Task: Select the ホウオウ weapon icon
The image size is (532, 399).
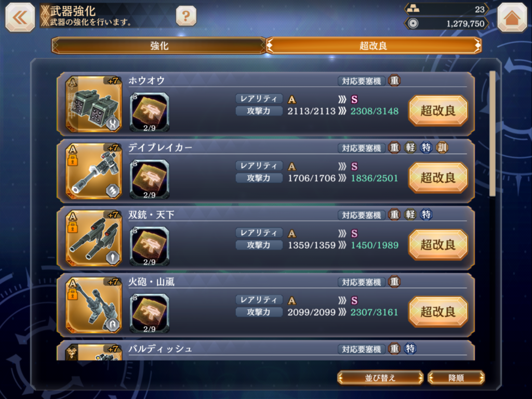Action: click(94, 104)
